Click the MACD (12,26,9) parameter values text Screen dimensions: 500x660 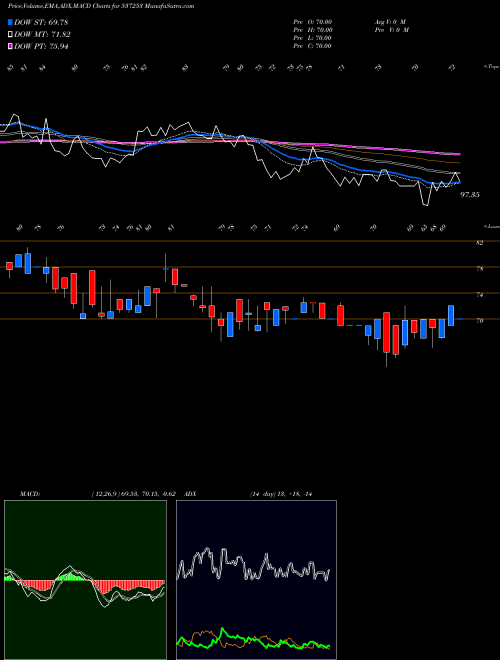pos(136,494)
